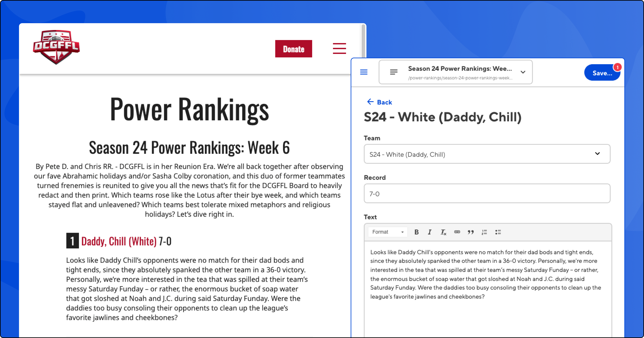Click the website preview scrollbar
The width and height of the screenshot is (644, 338).
pos(363,41)
